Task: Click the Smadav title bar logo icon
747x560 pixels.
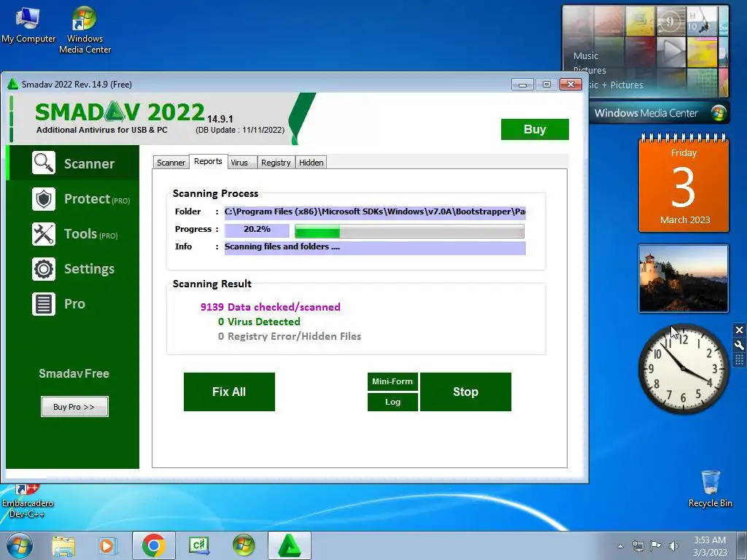Action: click(13, 85)
